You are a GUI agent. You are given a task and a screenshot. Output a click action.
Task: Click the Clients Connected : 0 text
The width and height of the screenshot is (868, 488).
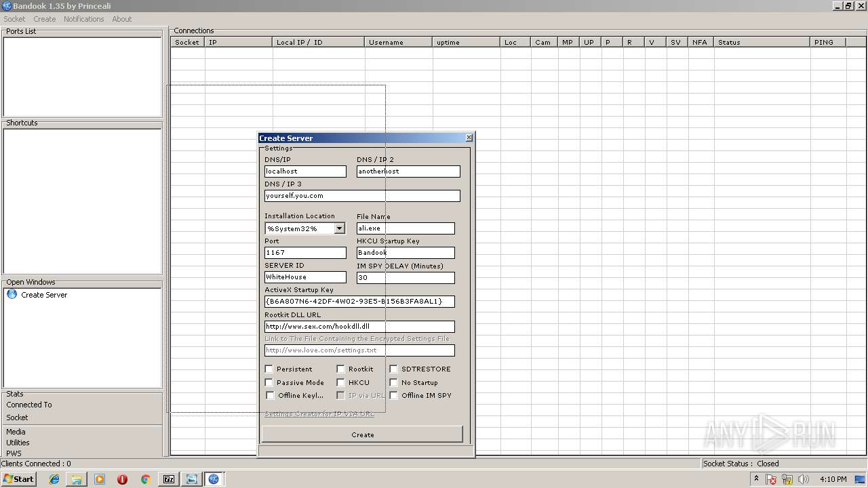[36, 464]
